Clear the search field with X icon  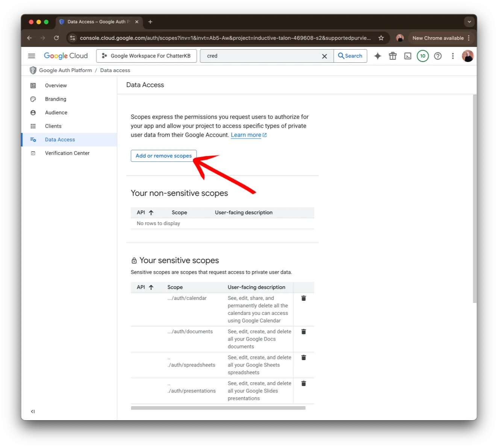click(324, 56)
